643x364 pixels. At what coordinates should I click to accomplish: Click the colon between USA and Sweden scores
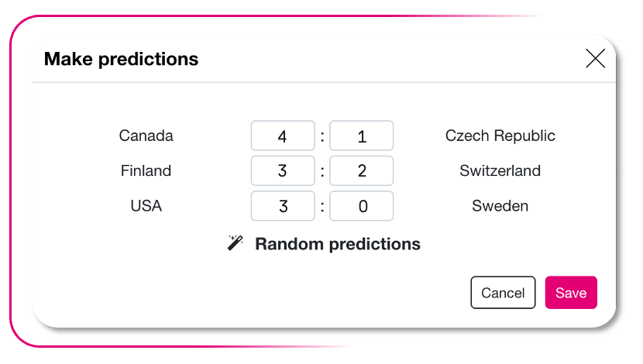pyautogui.click(x=322, y=207)
